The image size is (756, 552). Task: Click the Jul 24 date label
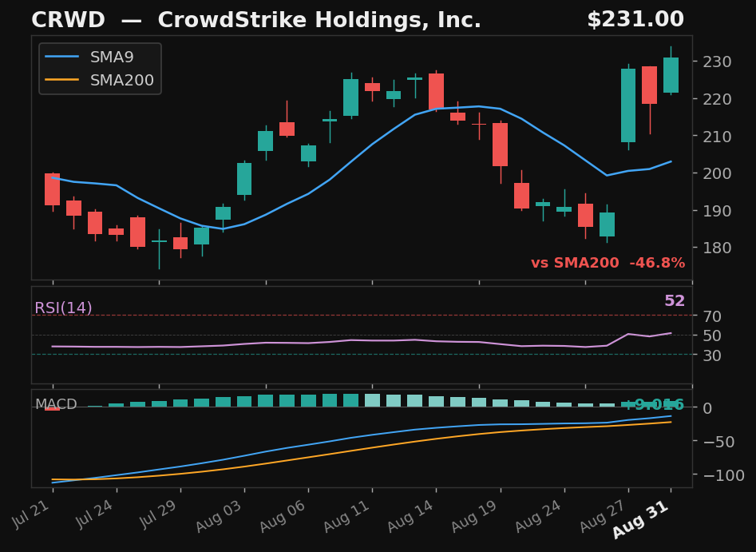tap(94, 514)
